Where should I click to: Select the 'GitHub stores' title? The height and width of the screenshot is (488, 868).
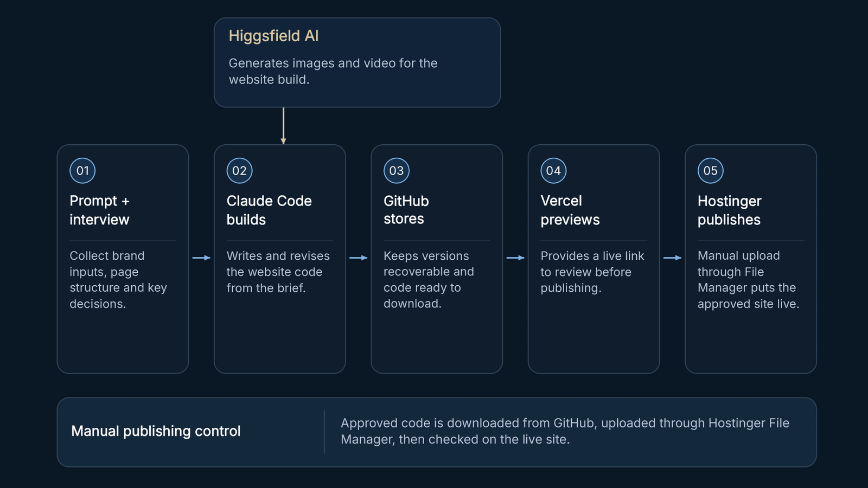point(406,210)
